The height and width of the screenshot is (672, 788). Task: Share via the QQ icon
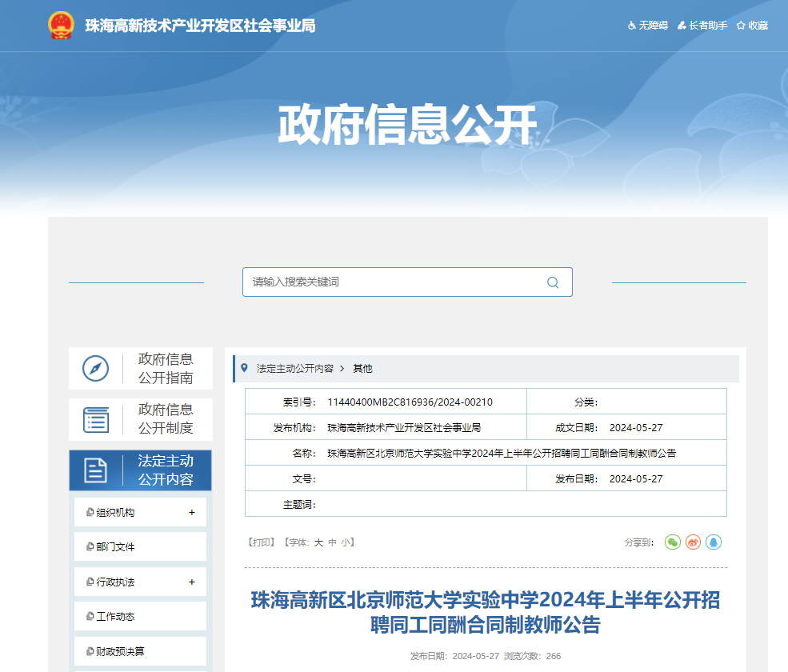coord(714,542)
